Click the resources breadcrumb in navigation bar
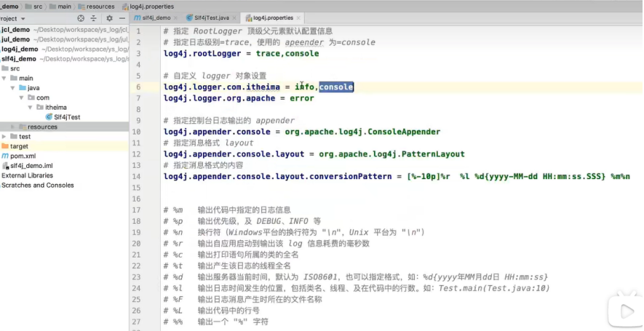The height and width of the screenshot is (331, 644). click(97, 7)
